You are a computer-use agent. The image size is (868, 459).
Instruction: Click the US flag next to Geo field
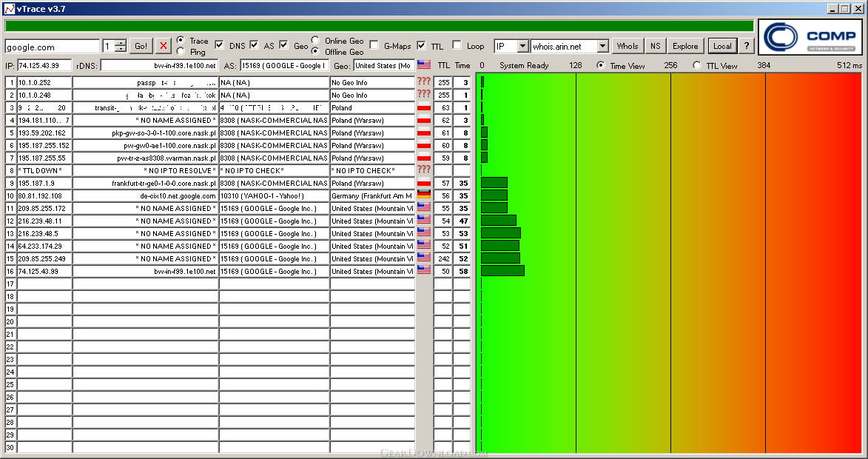point(424,65)
